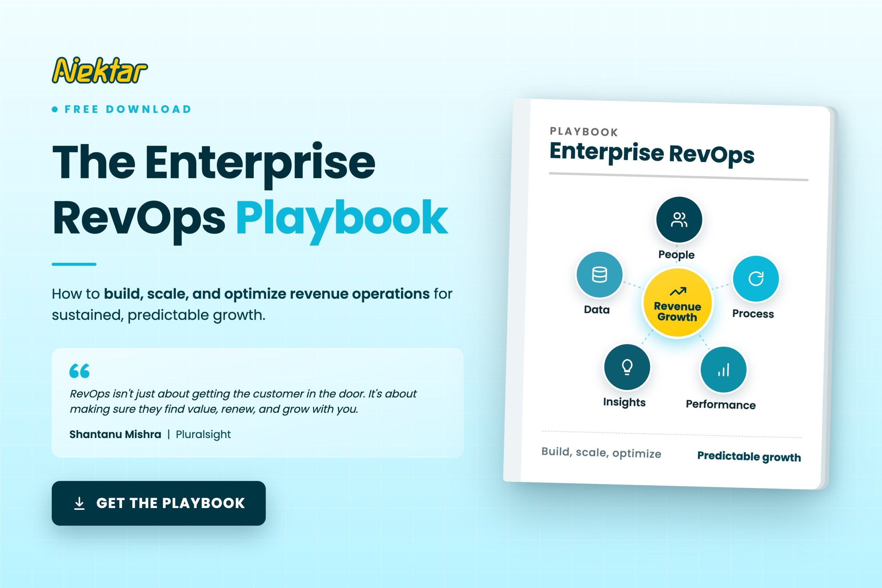
Task: Click the PLAYBOOK label on the book cover
Action: pos(584,132)
